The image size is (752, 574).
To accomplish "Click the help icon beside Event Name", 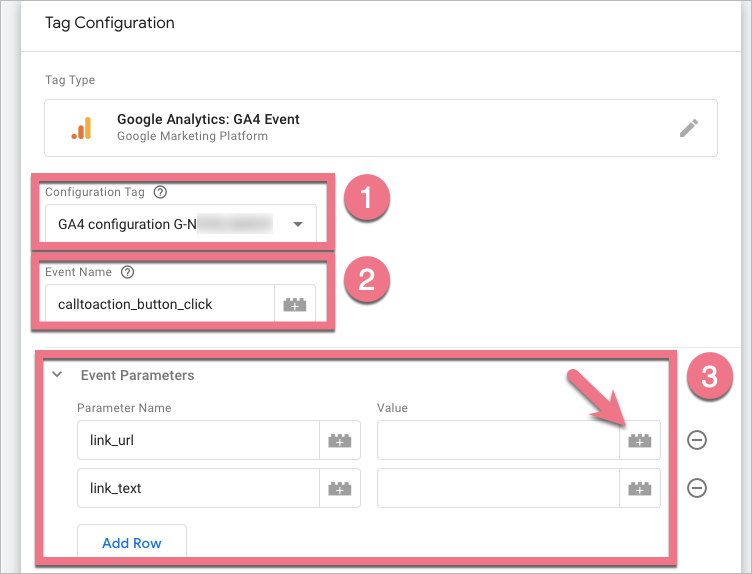I will coord(127,271).
